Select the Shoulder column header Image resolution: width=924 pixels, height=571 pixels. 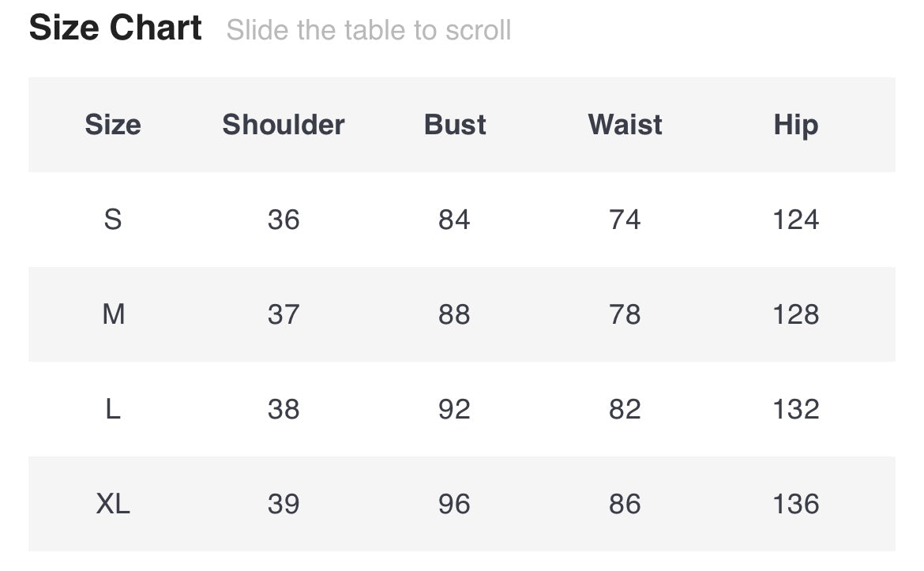coord(284,125)
